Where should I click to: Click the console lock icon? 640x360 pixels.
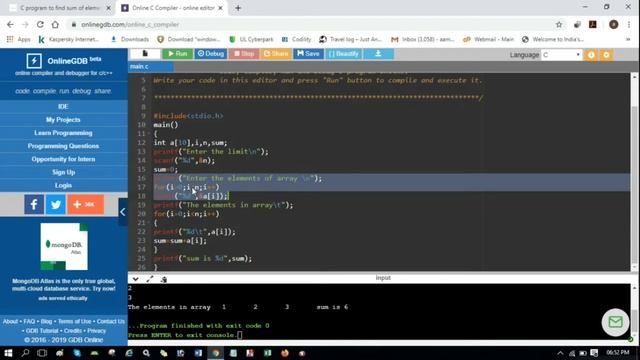coord(164,279)
